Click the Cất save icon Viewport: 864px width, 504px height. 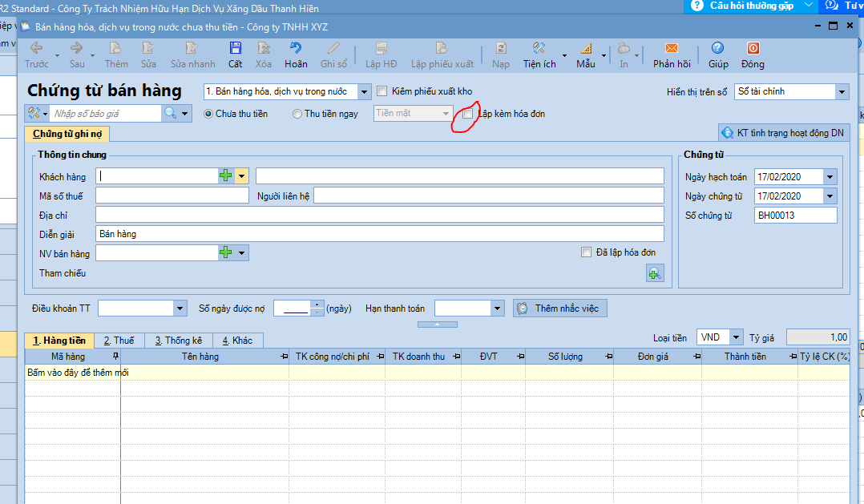click(x=235, y=49)
